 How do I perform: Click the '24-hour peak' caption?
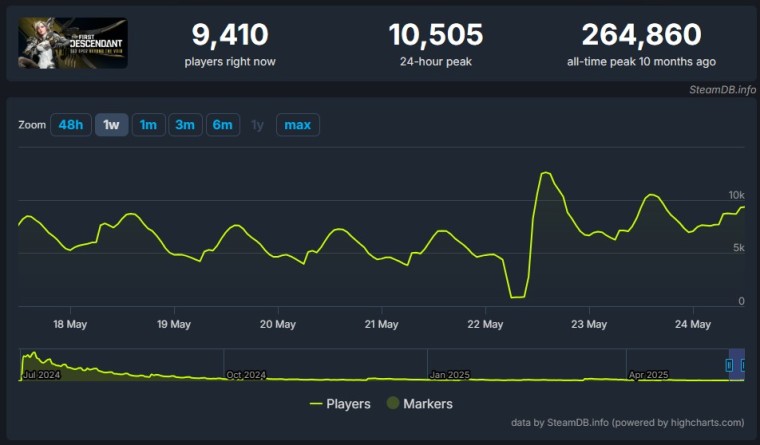point(436,62)
